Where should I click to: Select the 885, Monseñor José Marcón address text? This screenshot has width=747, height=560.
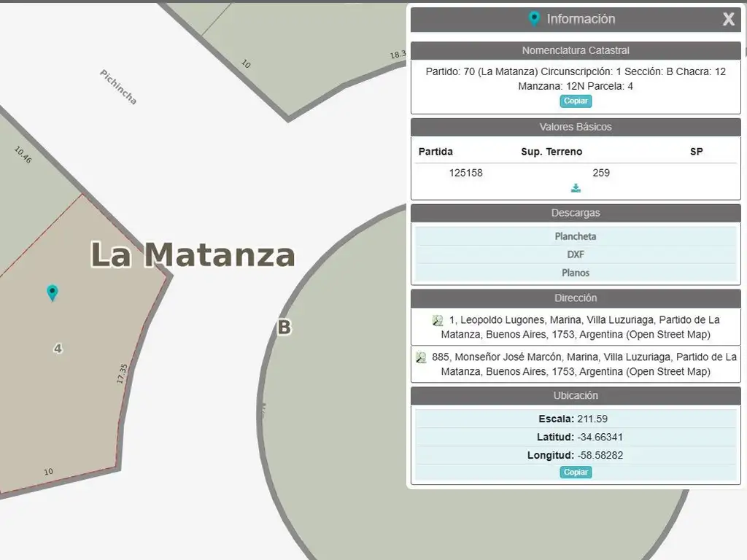coord(584,365)
